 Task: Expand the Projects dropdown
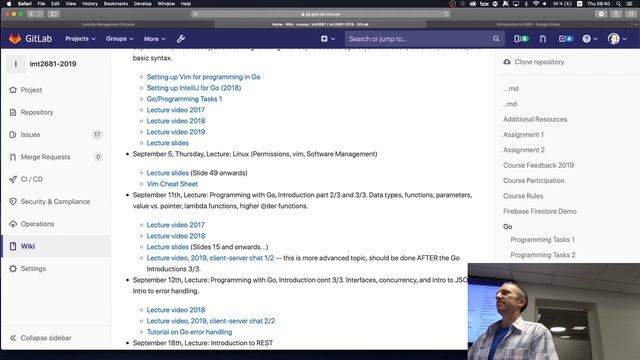pos(80,39)
